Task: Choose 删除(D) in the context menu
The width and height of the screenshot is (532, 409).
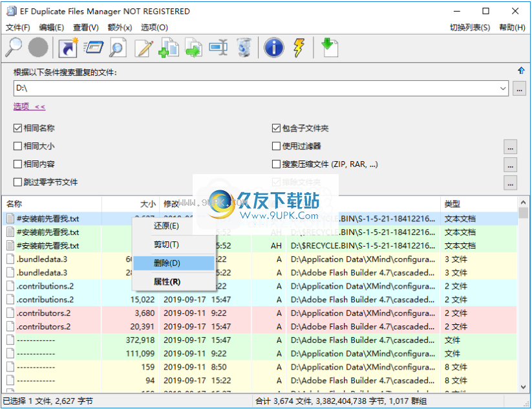Action: [174, 263]
